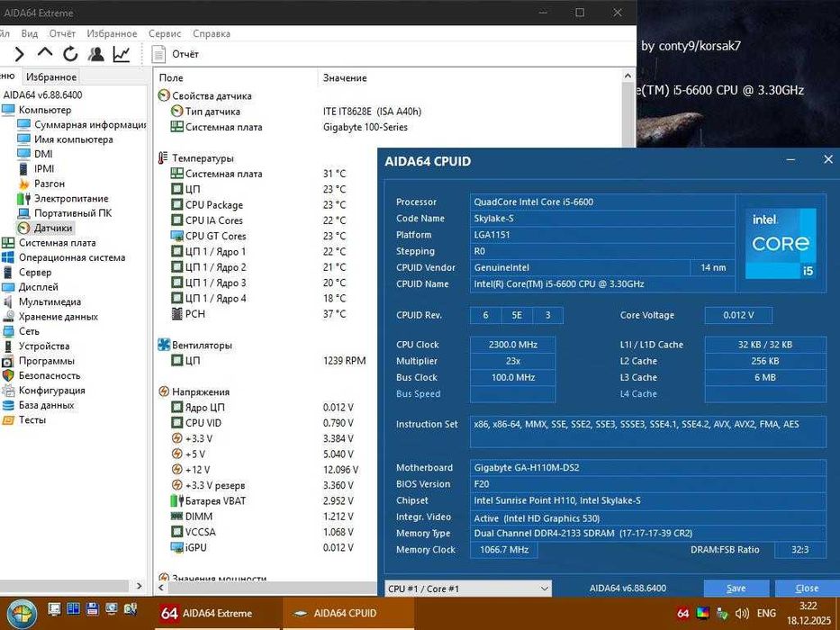Click Save in AIDA64 CPUID window
840x630 pixels.
736,589
